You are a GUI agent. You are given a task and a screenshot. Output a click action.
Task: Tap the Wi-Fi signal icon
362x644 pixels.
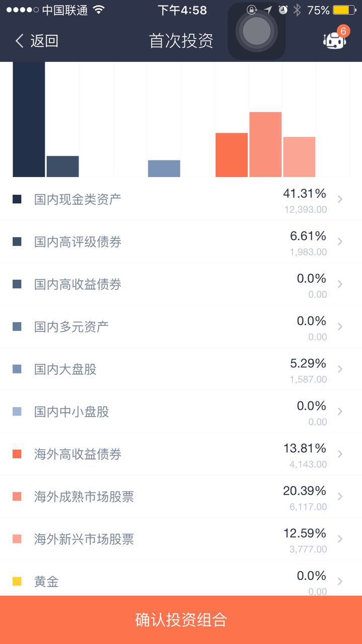coord(99,10)
